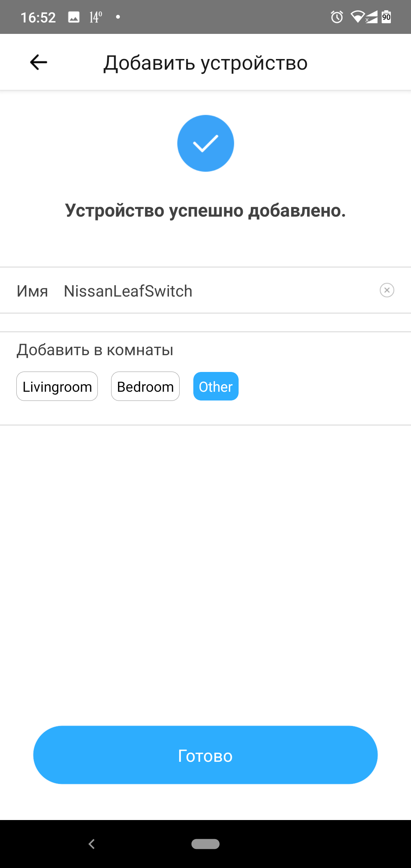Image resolution: width=411 pixels, height=868 pixels.
Task: Tap the 16:52 clock in status bar
Action: pyautogui.click(x=38, y=18)
